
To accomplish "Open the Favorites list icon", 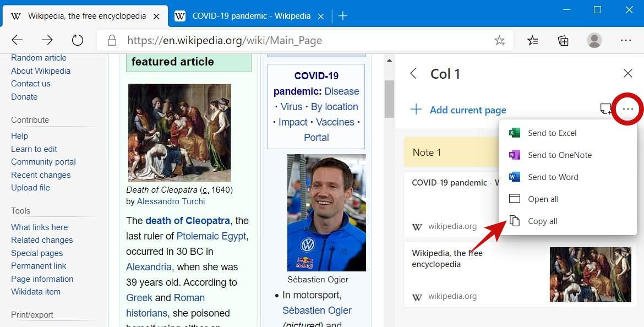I will point(533,40).
